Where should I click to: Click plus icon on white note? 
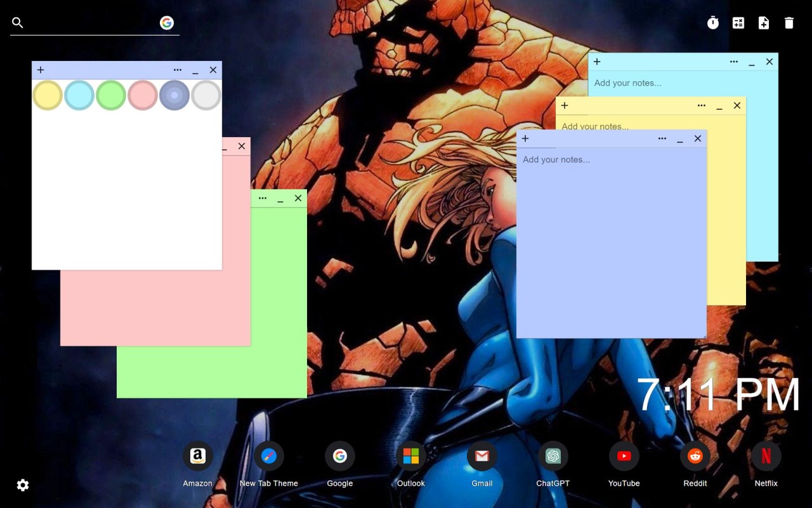41,70
